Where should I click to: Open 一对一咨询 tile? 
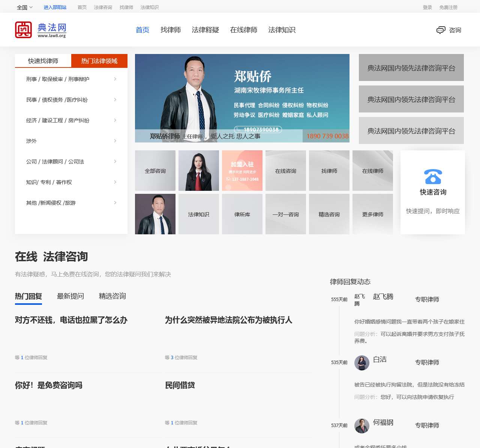(x=286, y=214)
